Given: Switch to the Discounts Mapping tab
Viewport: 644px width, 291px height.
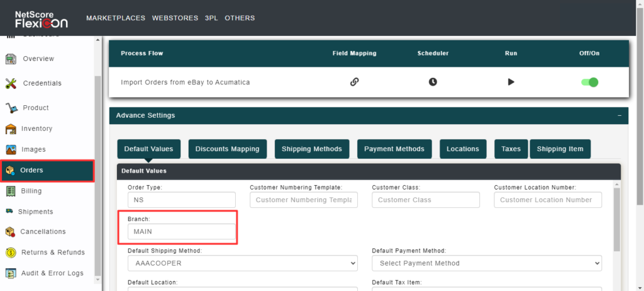Looking at the screenshot, I should [227, 149].
